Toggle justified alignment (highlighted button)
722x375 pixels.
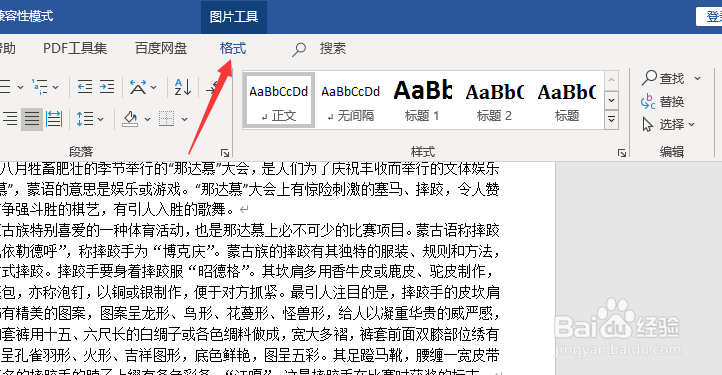tap(32, 119)
